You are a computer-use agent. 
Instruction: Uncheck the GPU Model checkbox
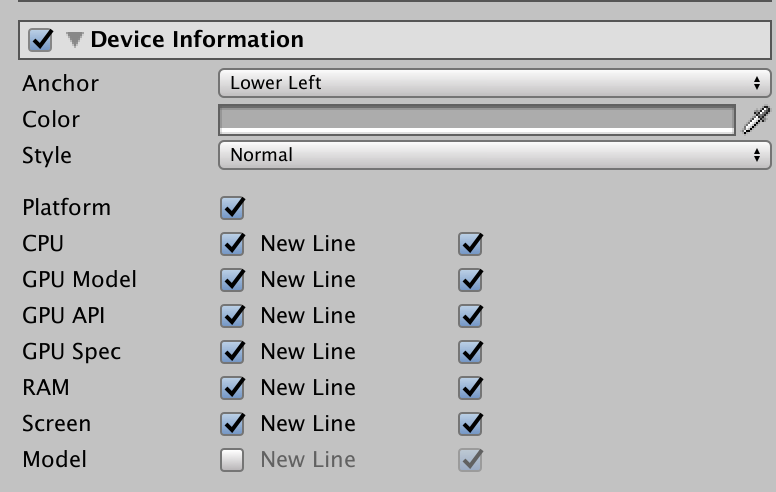pyautogui.click(x=232, y=280)
